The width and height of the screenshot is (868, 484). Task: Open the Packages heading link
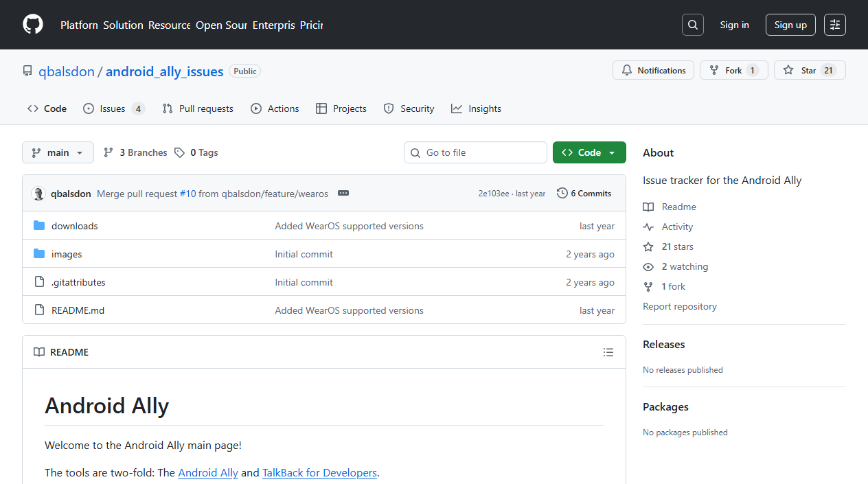point(665,407)
